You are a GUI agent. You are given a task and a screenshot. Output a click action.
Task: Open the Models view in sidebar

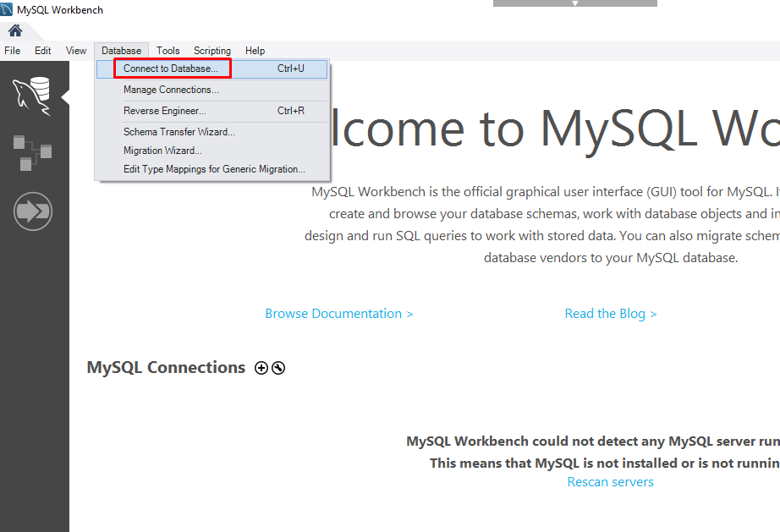pos(32,152)
